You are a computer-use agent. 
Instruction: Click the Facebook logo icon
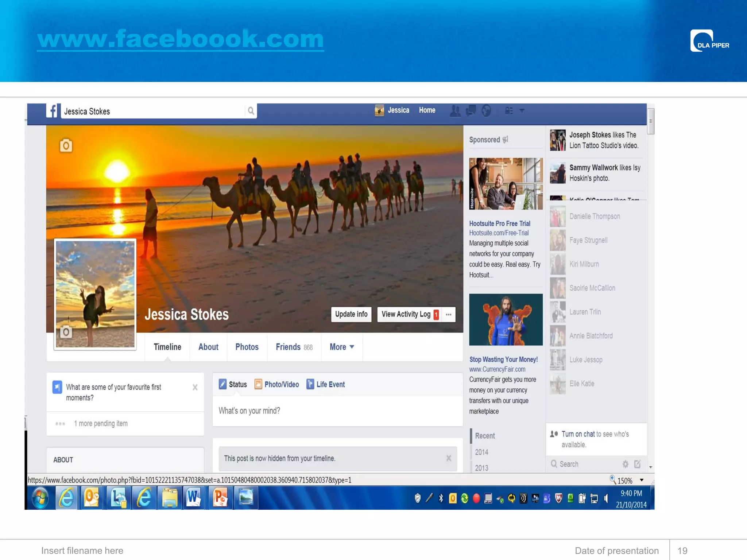pyautogui.click(x=52, y=111)
